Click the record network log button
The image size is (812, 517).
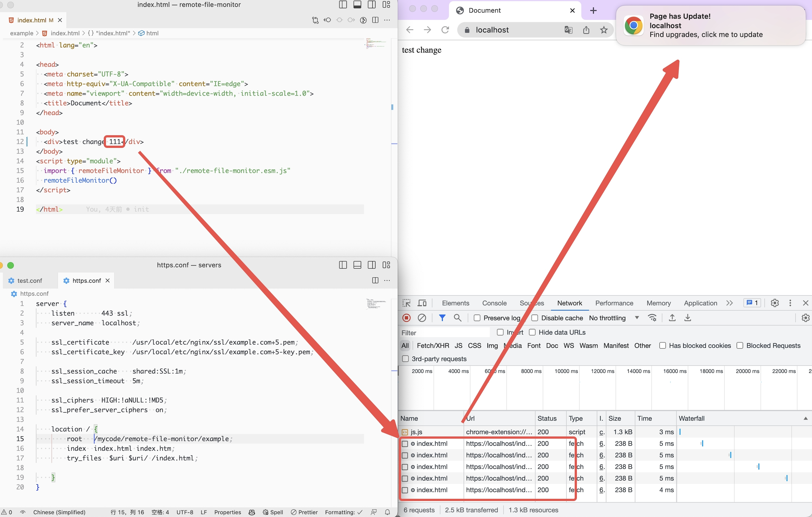click(x=406, y=318)
